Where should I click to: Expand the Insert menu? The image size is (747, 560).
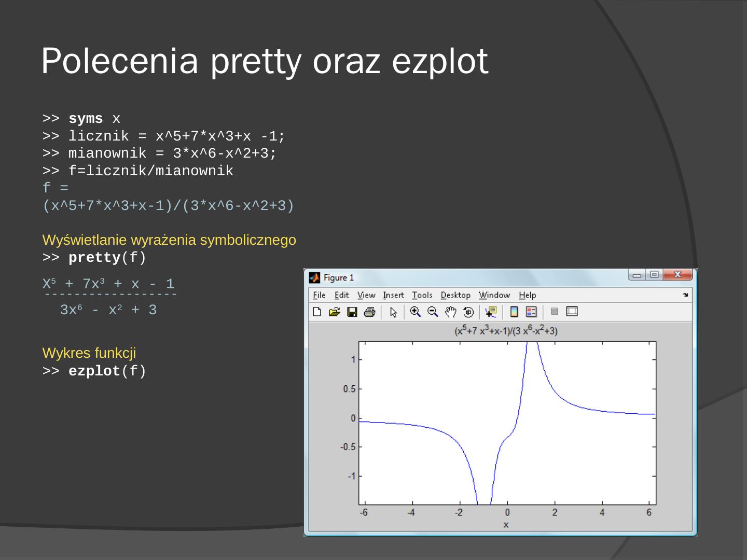[393, 295]
